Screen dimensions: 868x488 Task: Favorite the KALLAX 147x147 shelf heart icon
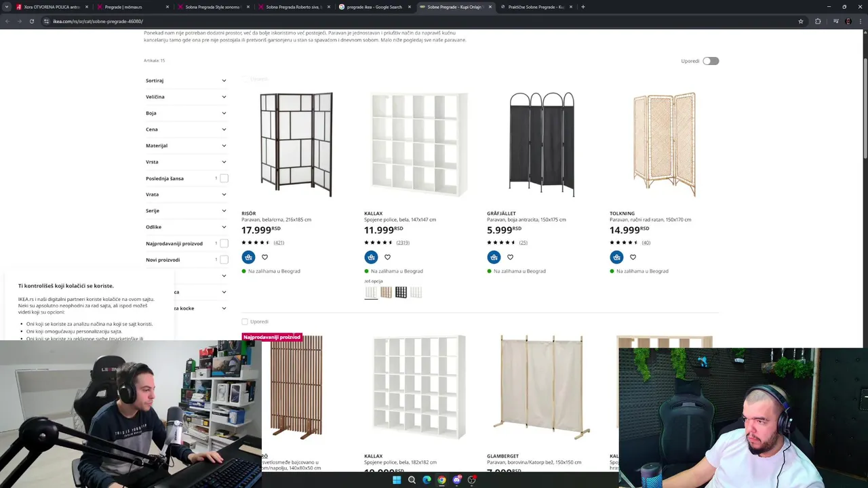click(x=387, y=257)
